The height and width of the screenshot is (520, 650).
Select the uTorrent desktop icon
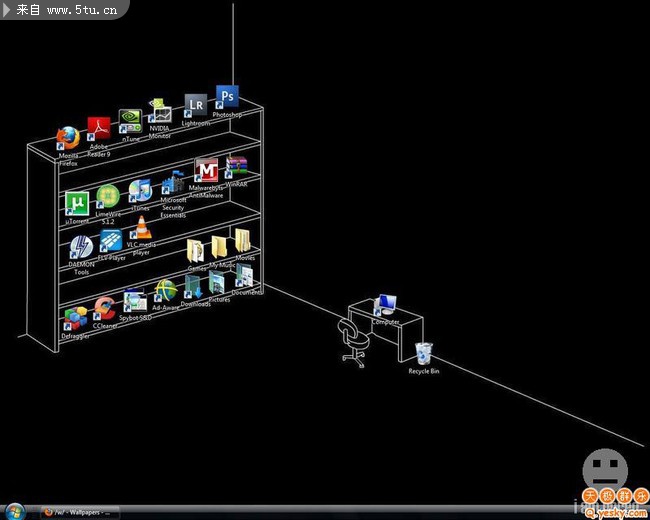(x=77, y=203)
